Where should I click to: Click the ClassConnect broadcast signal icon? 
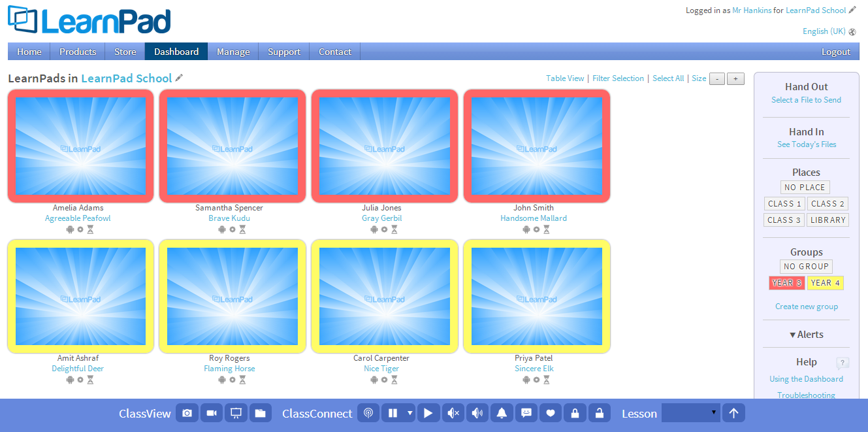point(368,413)
